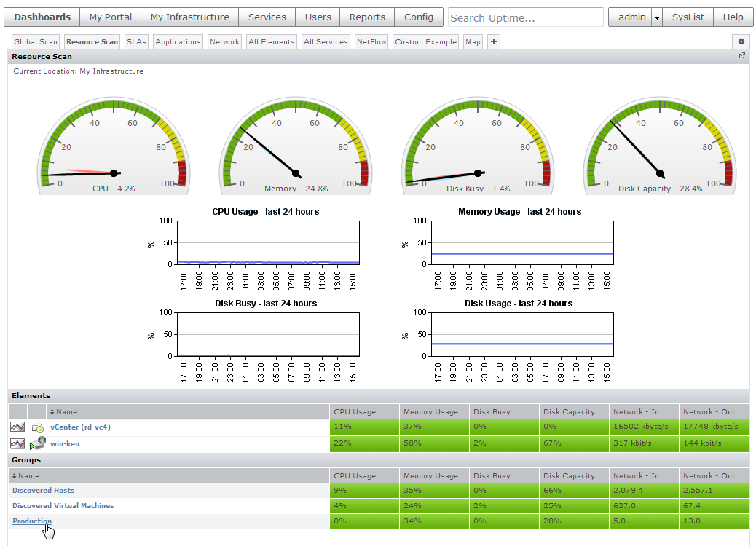Open the Dashboards main menu
Screen dimensions: 756x546
click(42, 17)
